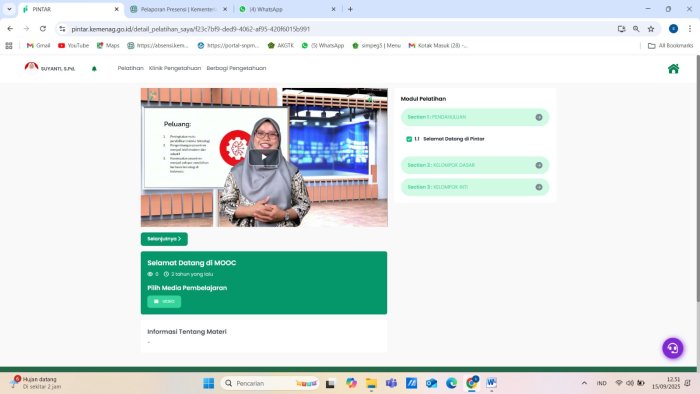Screen dimensions: 700x394
Task: Switch to the WhatsApp browser tab
Action: coord(286,9)
